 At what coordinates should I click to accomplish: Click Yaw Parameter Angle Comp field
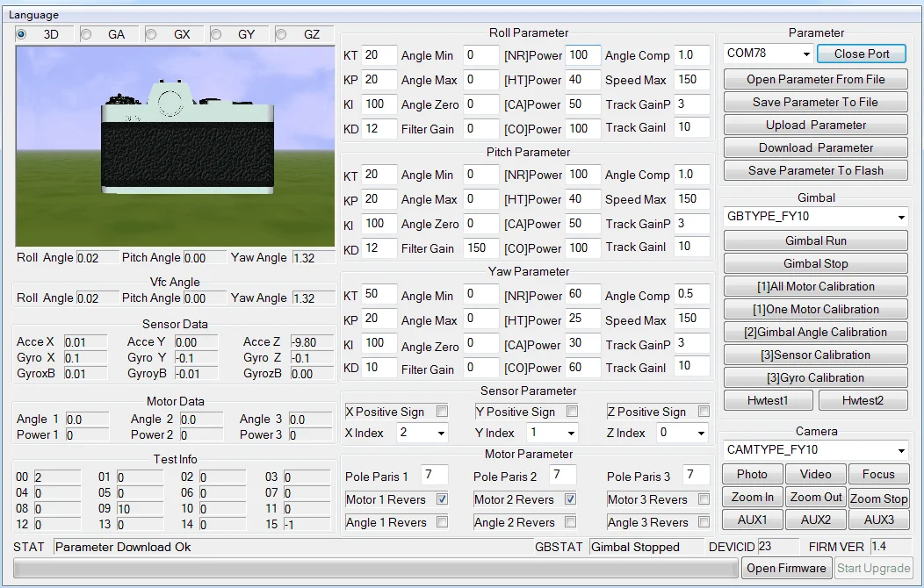[692, 294]
